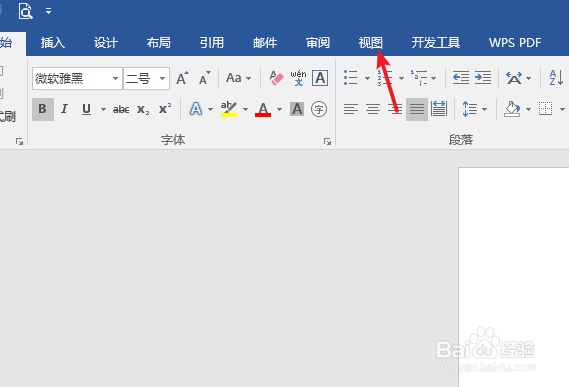
Task: Apply the red font color
Action: pos(263,109)
